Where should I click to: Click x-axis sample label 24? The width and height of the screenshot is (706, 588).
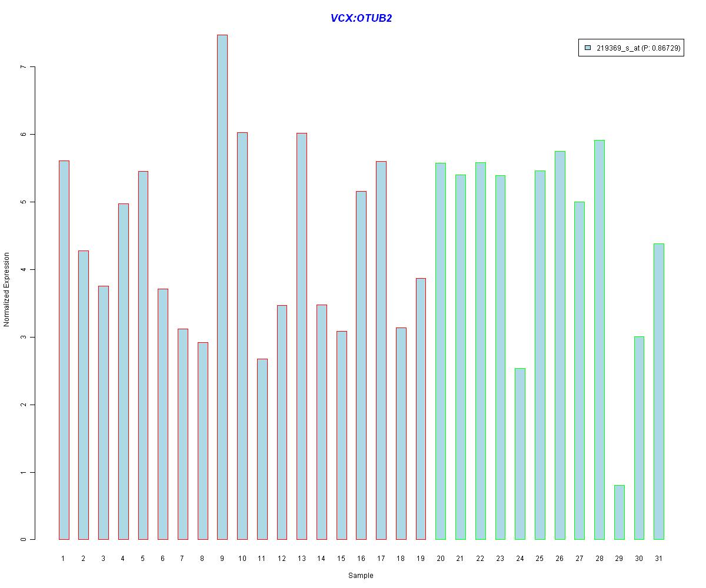pyautogui.click(x=521, y=559)
